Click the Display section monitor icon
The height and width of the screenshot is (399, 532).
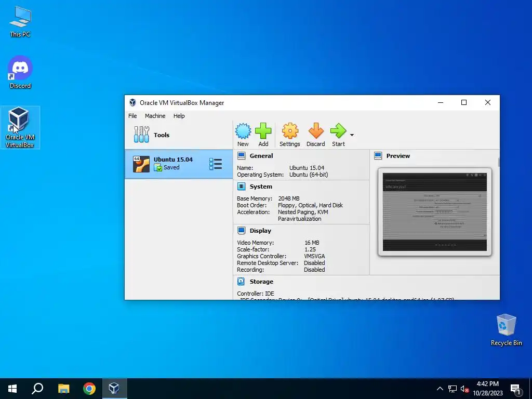click(241, 230)
